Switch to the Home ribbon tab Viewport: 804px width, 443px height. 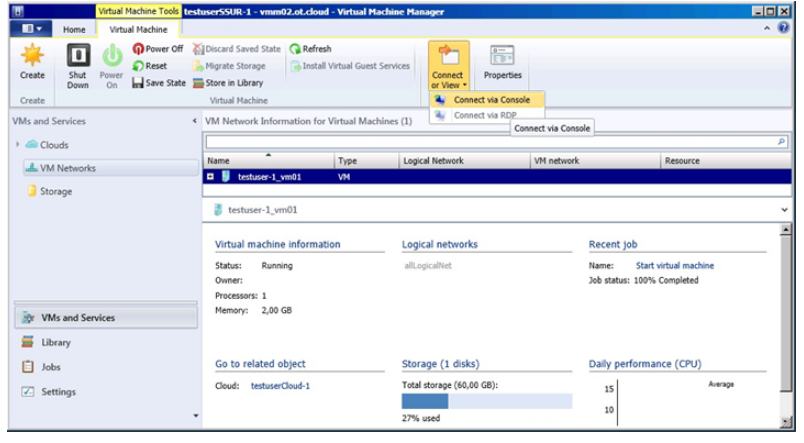click(x=74, y=30)
